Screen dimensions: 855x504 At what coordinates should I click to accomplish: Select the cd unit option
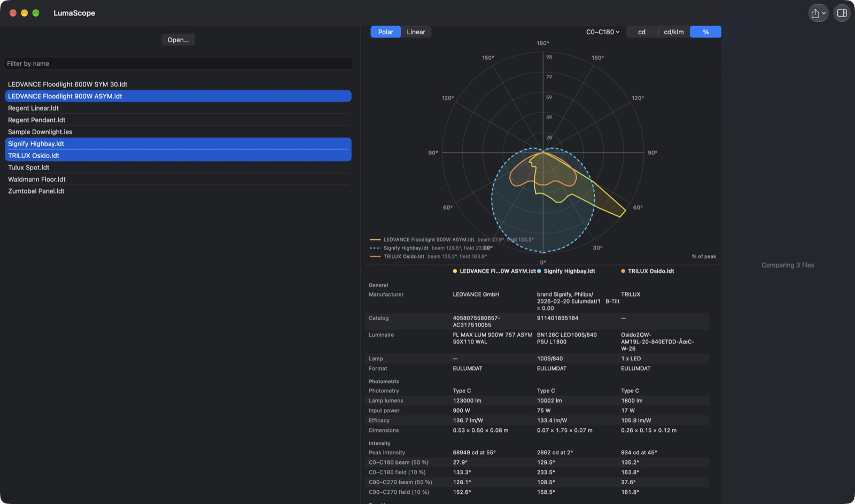pyautogui.click(x=642, y=32)
